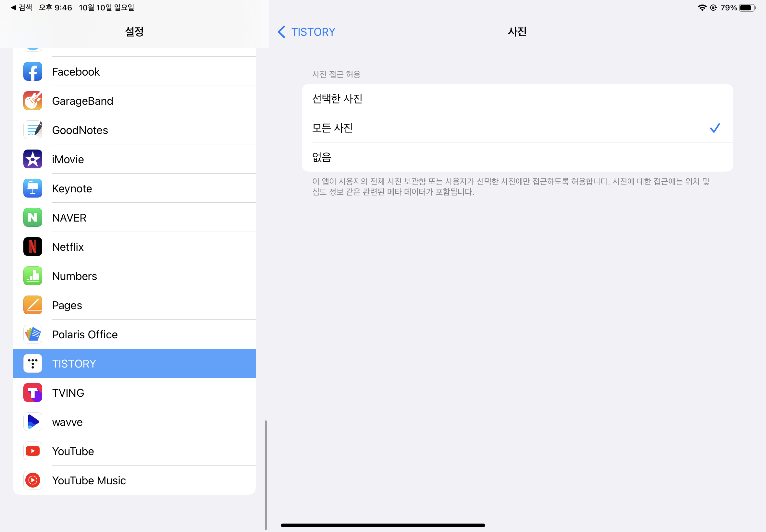Tap the iMovie star icon
The height and width of the screenshot is (532, 766).
click(33, 159)
